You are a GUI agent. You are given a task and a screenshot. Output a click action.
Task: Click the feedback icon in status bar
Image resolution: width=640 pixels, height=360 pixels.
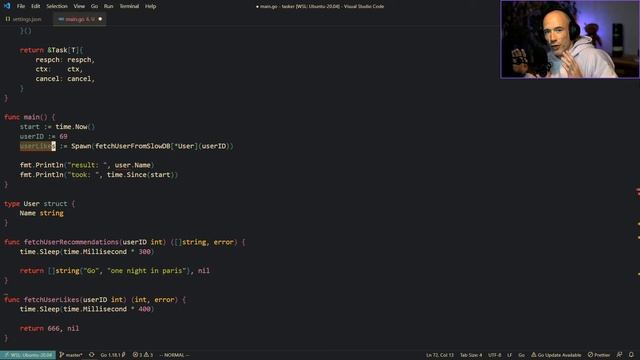(620, 355)
